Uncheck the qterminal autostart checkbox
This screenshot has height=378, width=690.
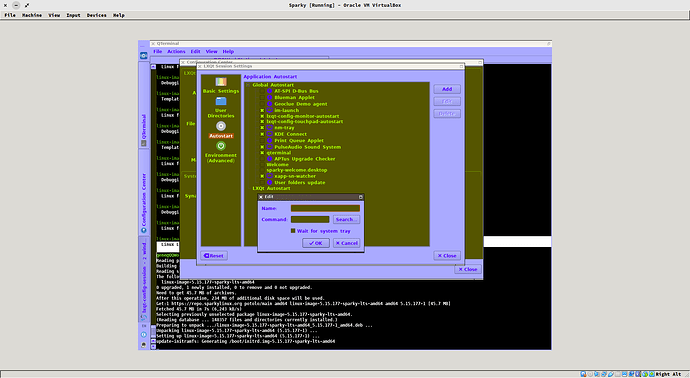tap(262, 153)
